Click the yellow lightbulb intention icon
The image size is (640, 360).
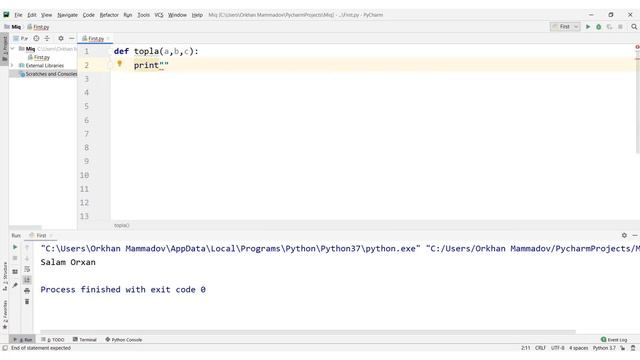click(x=120, y=64)
